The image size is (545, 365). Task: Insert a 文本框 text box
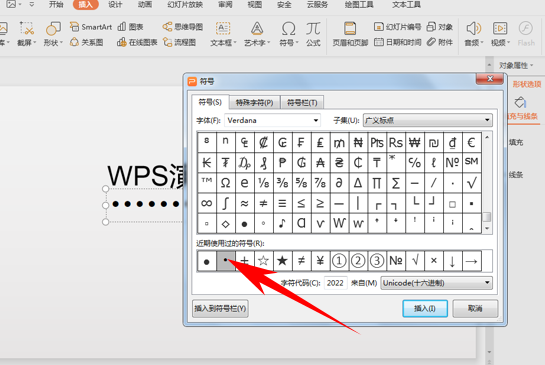click(x=223, y=33)
